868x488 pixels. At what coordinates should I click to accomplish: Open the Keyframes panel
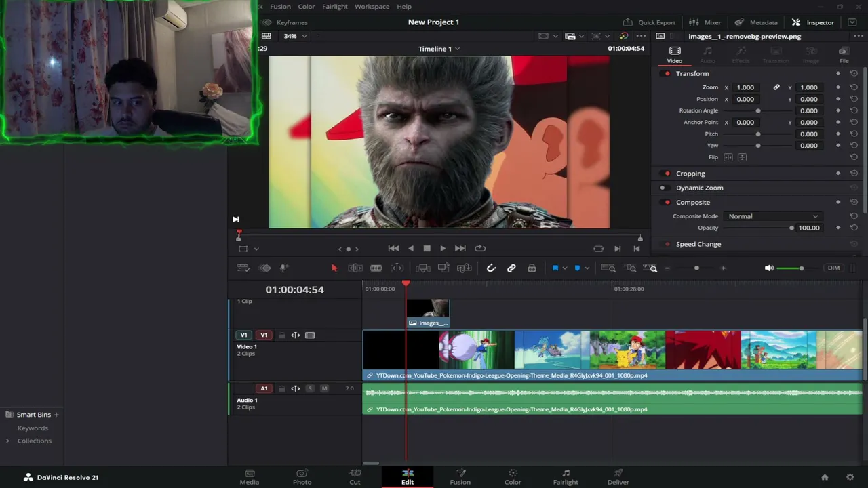pyautogui.click(x=285, y=22)
